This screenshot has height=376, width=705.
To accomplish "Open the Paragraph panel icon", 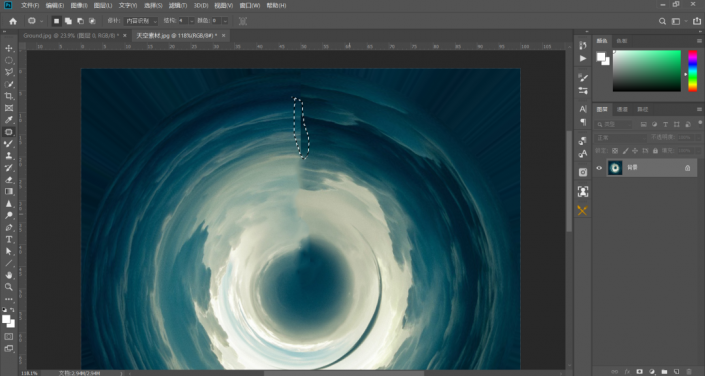I will pos(583,122).
